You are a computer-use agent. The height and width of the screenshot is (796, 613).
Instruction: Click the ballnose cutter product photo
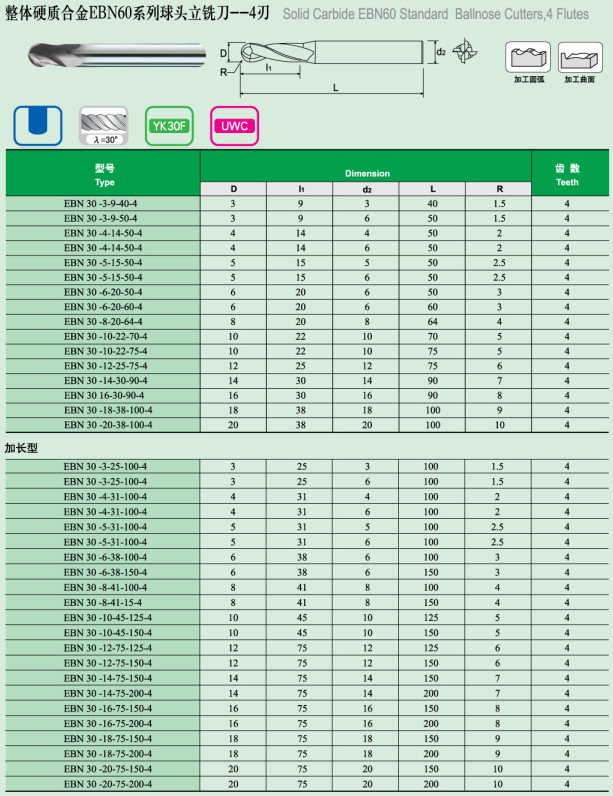(117, 55)
